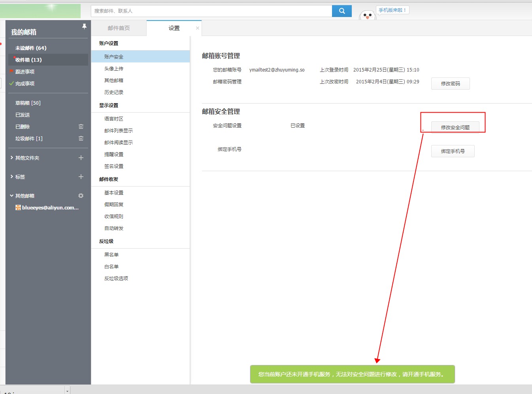Click the blue search magnifier button
This screenshot has height=394, width=532.
[x=341, y=11]
